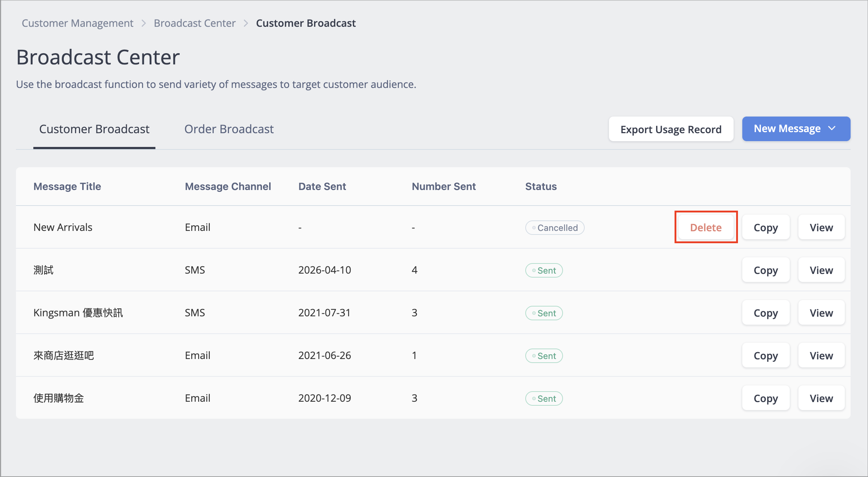Click Export Usage Record button
This screenshot has width=868, height=477.
[x=671, y=129]
